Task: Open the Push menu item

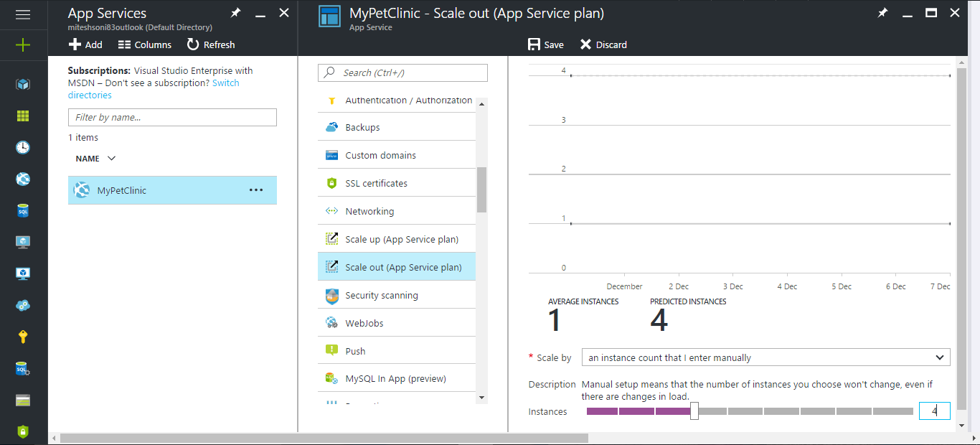Action: [397, 351]
